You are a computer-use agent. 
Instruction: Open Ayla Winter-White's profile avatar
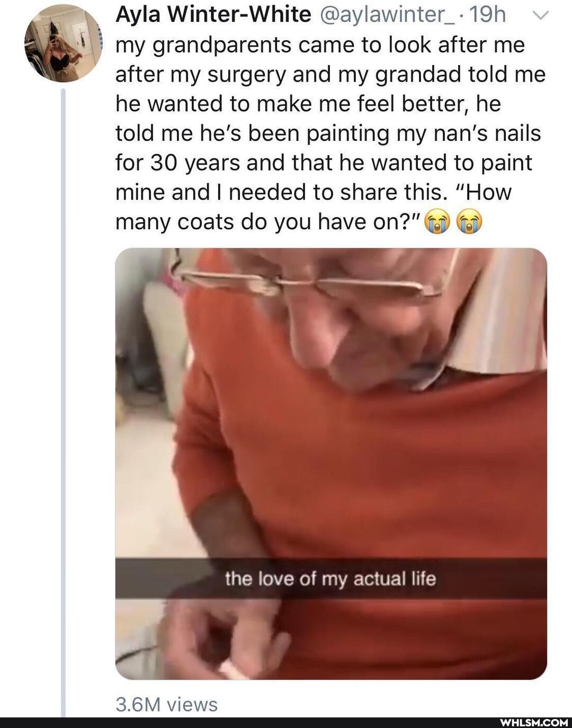(x=63, y=43)
